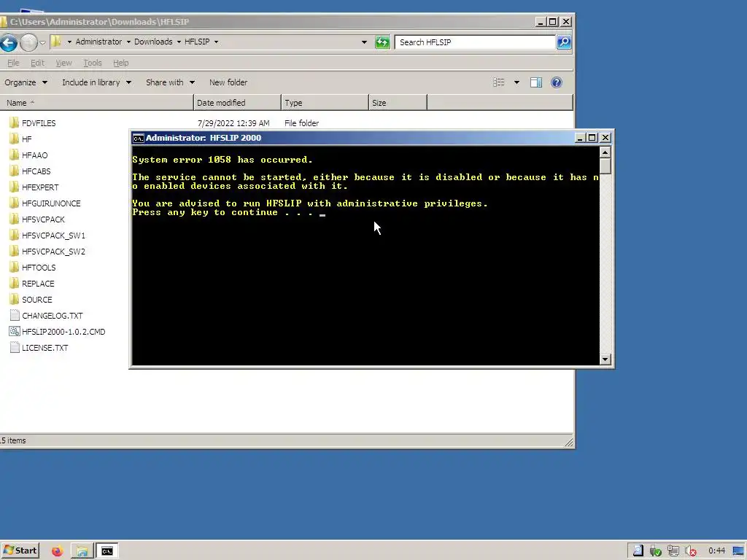The height and width of the screenshot is (560, 747).
Task: Click the blue Help question mark icon
Action: 556,82
